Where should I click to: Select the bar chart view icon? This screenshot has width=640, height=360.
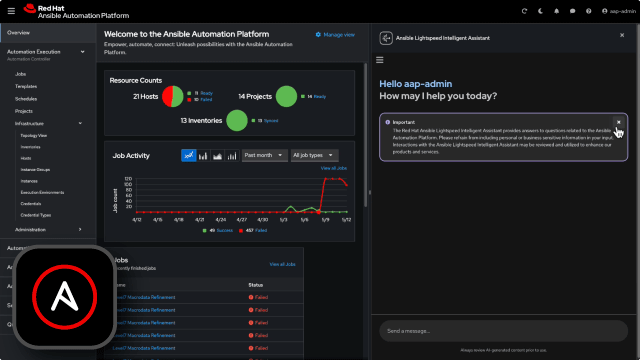(203, 156)
